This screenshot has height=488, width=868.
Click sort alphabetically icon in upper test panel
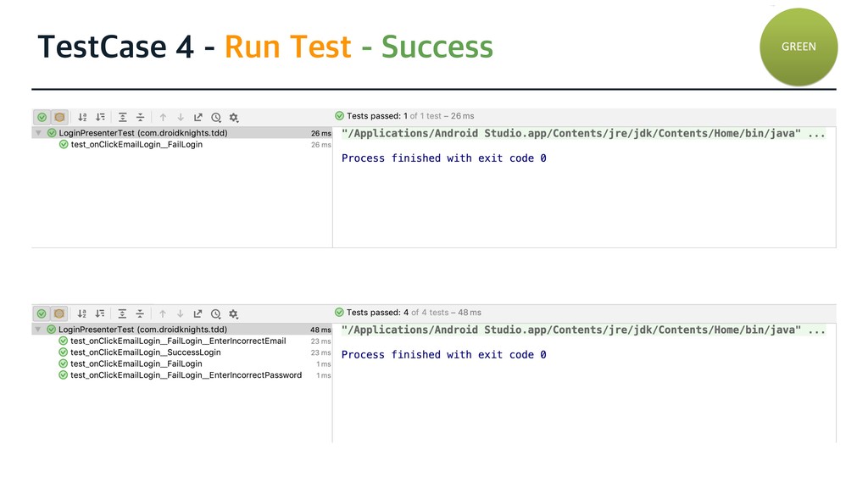(82, 117)
